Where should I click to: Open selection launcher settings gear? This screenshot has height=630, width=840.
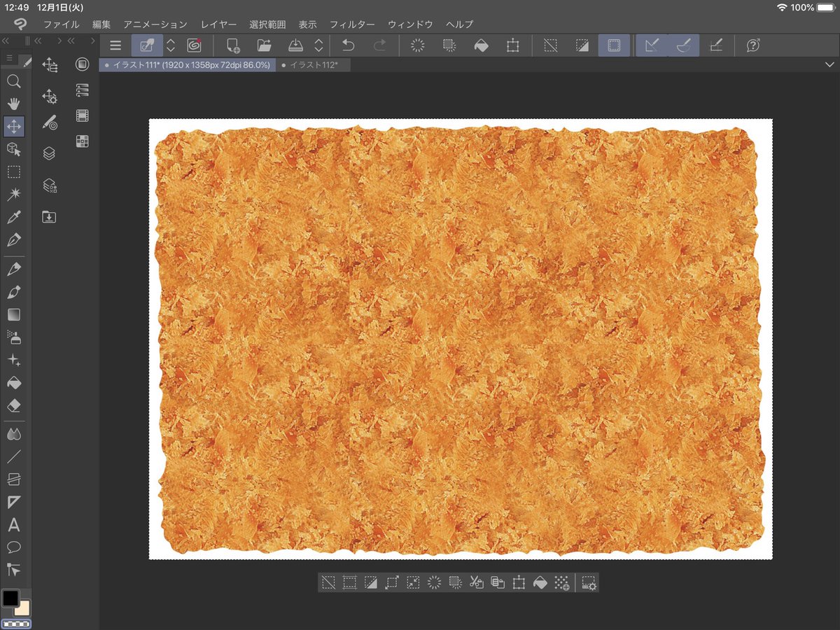(589, 582)
